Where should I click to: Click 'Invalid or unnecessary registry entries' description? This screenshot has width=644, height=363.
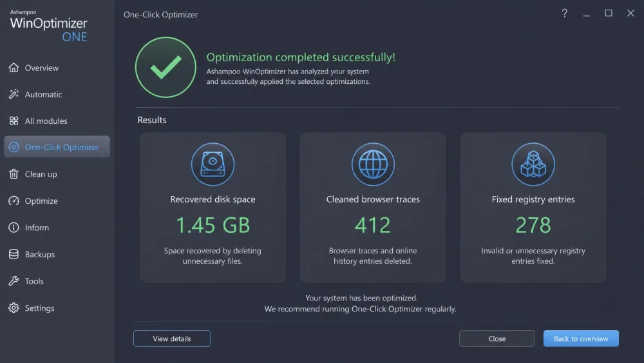tap(533, 256)
